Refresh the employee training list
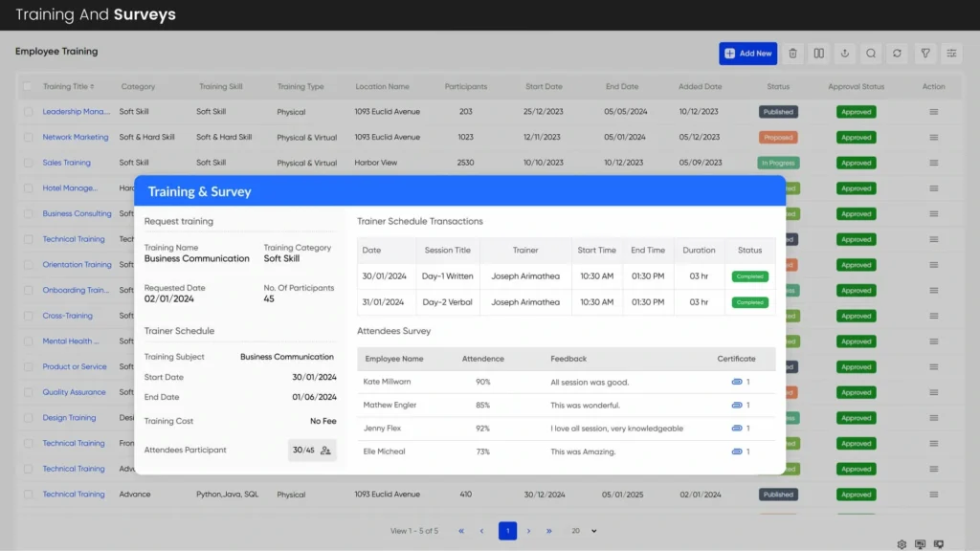The image size is (980, 551). click(897, 54)
